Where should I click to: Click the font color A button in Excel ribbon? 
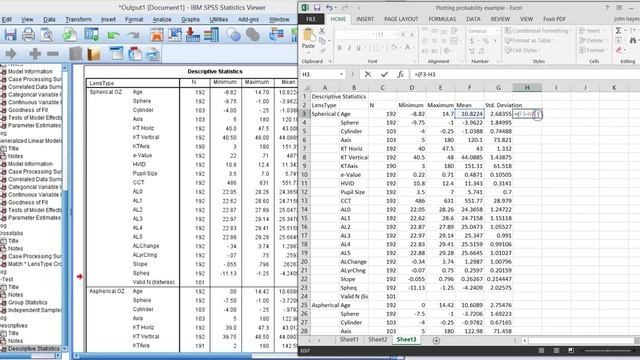(x=407, y=48)
